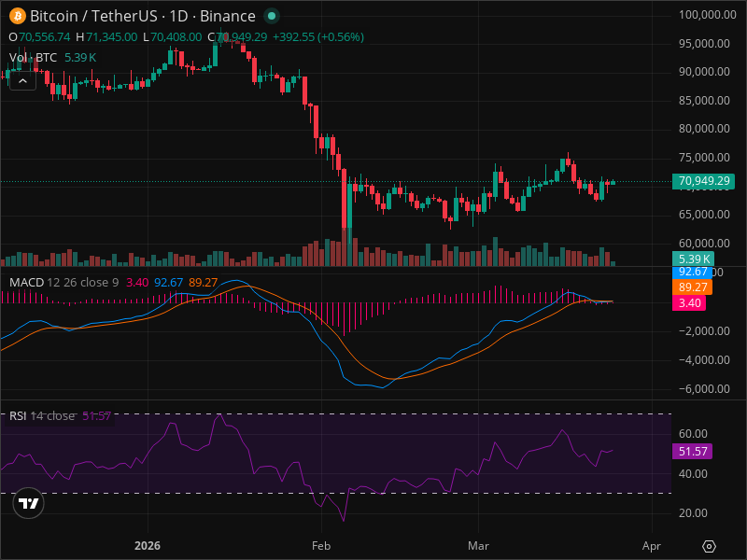The image size is (747, 560).
Task: Select the MACD 12 26 close 9 legend
Action: [63, 283]
